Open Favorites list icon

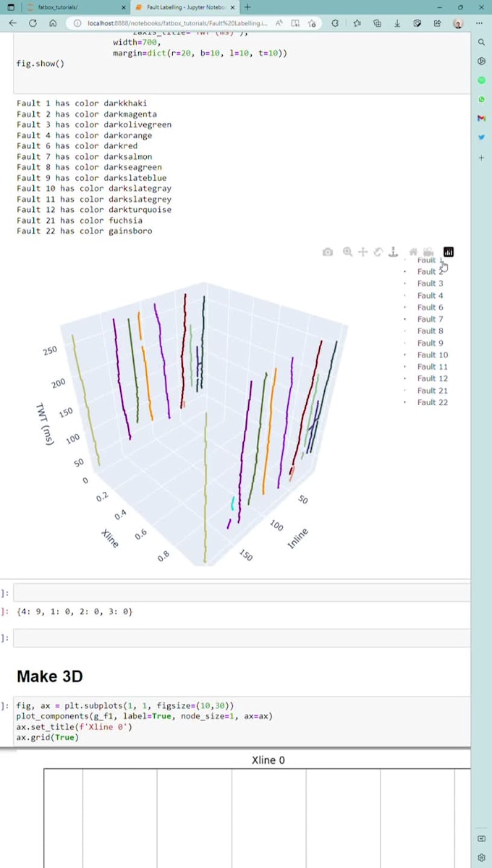[x=357, y=23]
